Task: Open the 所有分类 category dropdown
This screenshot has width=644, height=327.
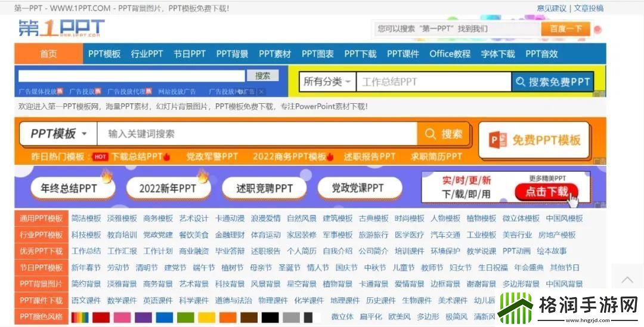Action: (x=327, y=82)
